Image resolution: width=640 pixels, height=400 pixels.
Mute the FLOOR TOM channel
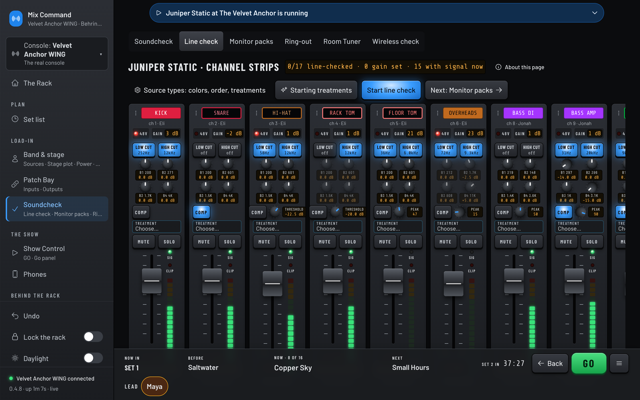click(385, 242)
